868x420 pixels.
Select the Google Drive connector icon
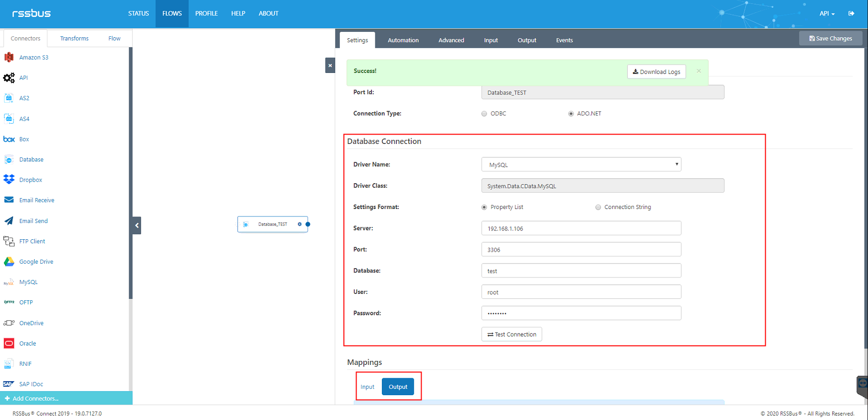pyautogui.click(x=9, y=262)
